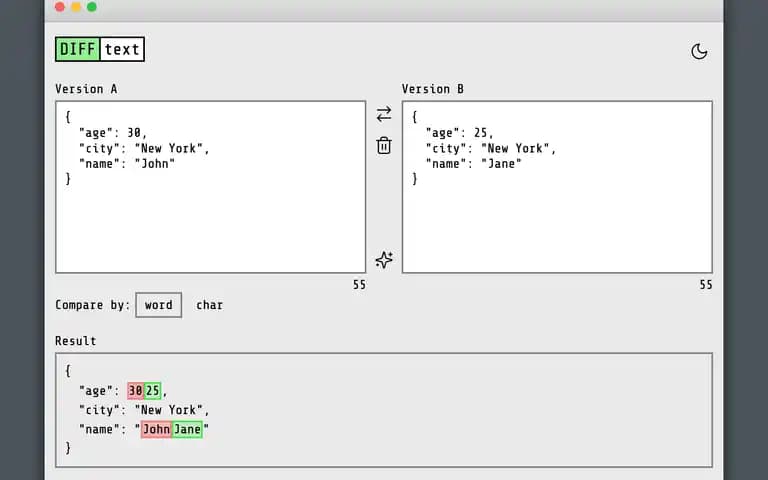The image size is (768, 480).
Task: Click the "name": "John" line in Version A
Action: pyautogui.click(x=127, y=164)
